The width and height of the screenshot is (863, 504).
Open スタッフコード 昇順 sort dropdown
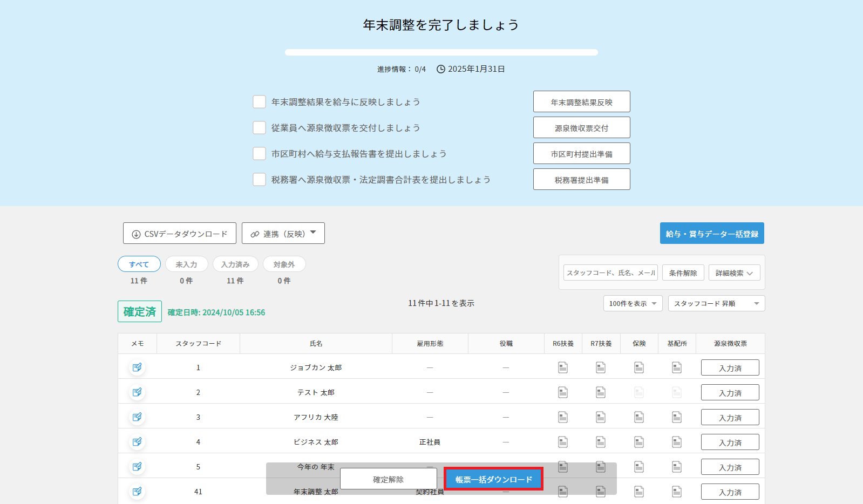coord(716,303)
